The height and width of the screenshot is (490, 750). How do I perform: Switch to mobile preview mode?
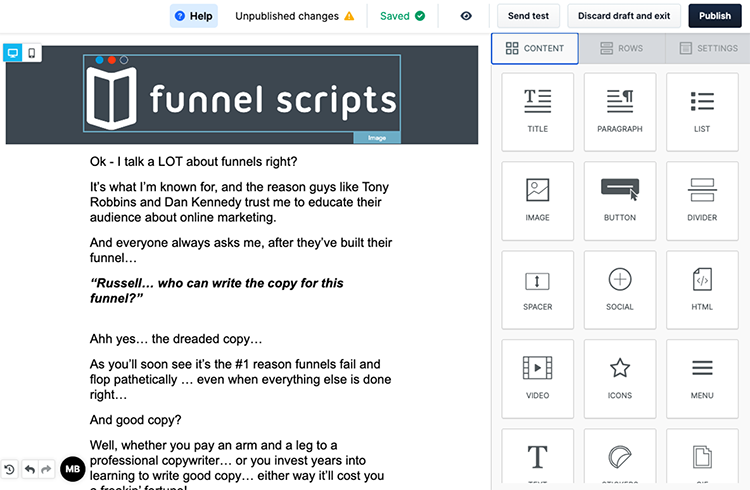click(x=33, y=53)
